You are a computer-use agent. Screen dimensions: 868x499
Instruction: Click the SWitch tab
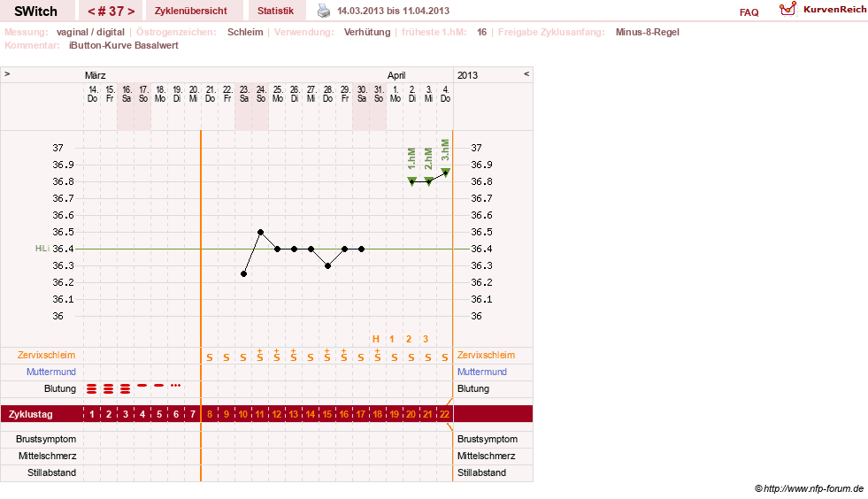[36, 12]
